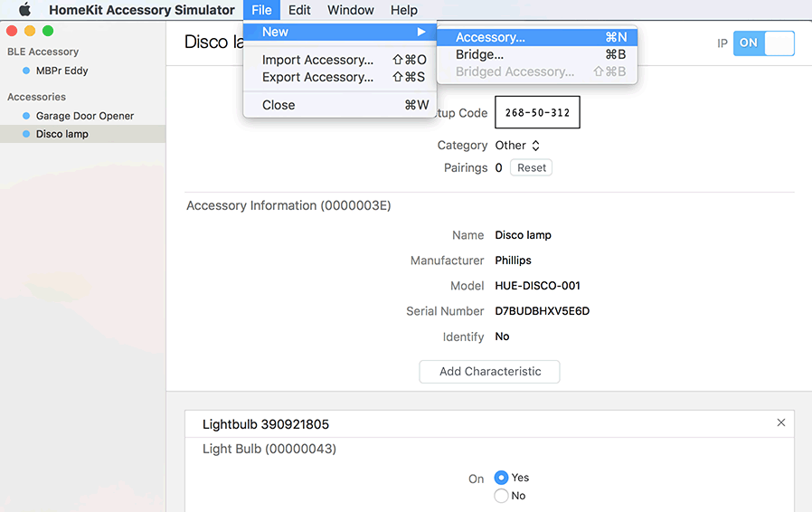Choose Close from the File menu
The height and width of the screenshot is (512, 812).
(x=340, y=105)
